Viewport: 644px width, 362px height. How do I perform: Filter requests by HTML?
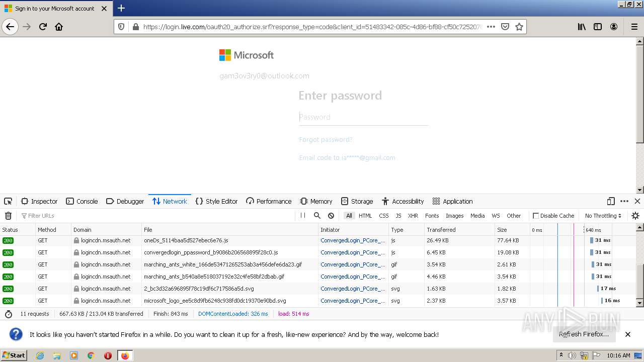click(x=365, y=216)
